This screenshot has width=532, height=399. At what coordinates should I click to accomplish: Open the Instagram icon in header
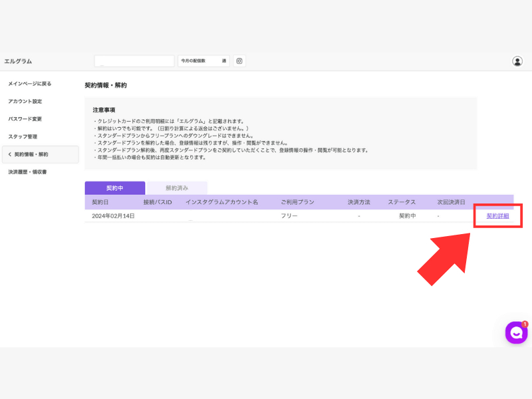[239, 61]
